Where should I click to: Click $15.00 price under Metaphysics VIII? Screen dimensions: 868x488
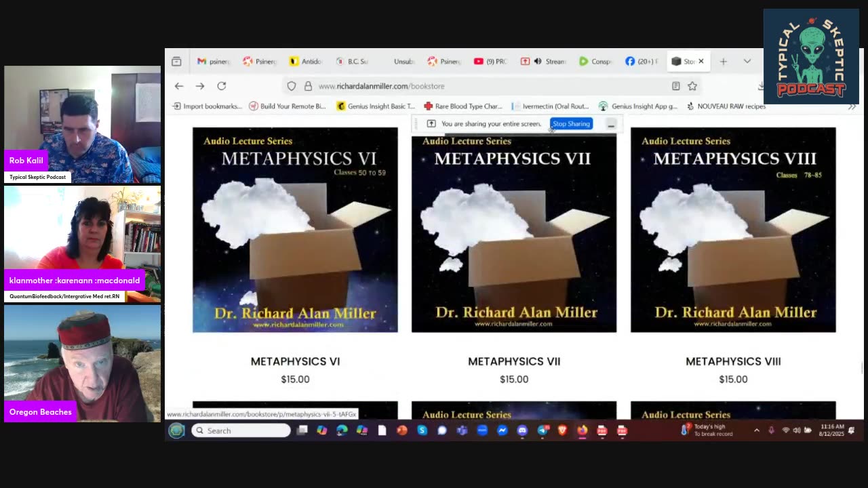[733, 379]
